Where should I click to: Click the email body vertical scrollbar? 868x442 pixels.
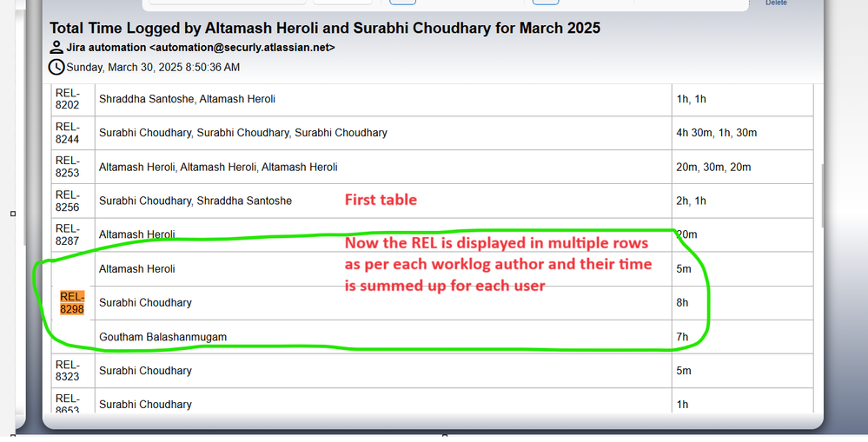point(821,195)
